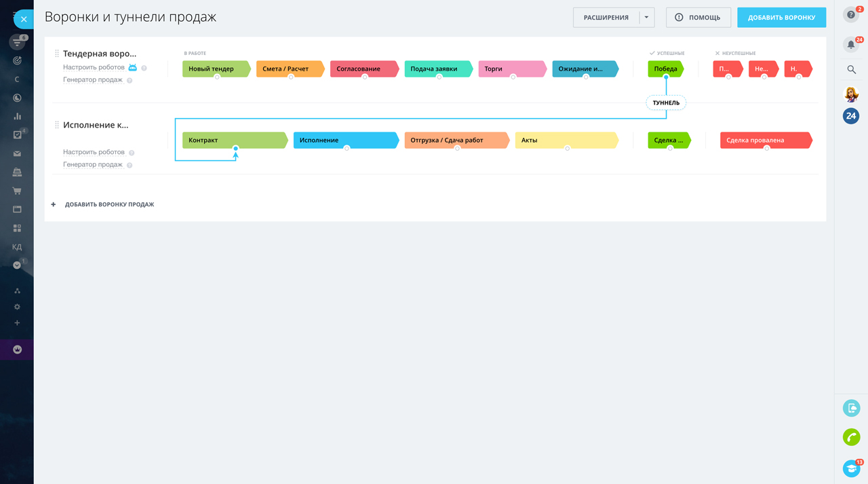Click the connector dot under Новый тендер
The height and width of the screenshot is (484, 868).
217,77
